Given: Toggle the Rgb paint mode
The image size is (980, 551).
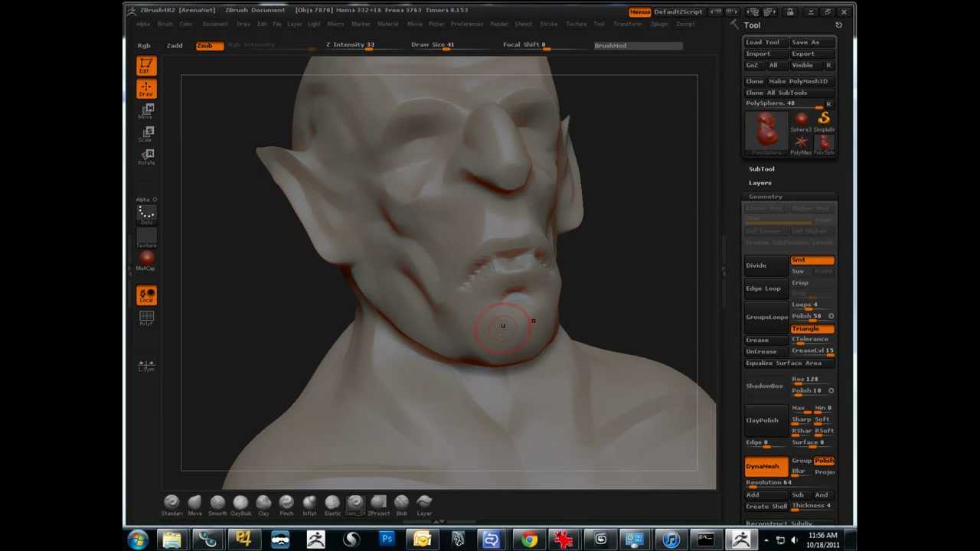Looking at the screenshot, I should click(x=144, y=46).
